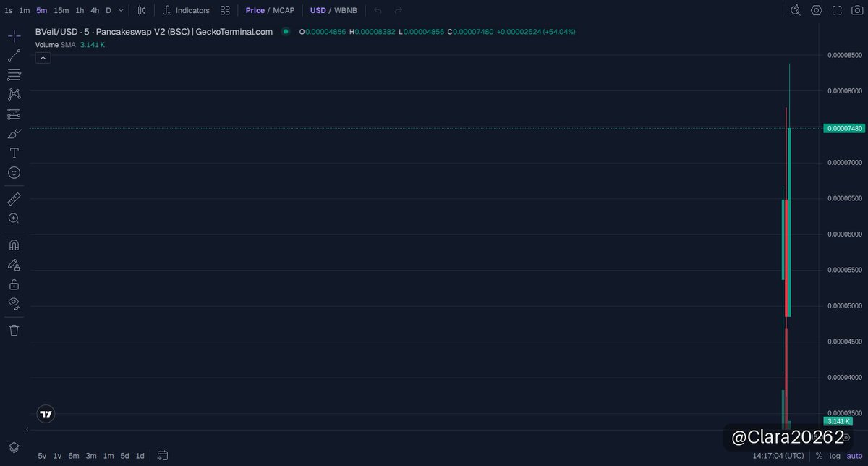Lock all drawing tools
Image resolution: width=868 pixels, height=466 pixels.
(x=14, y=284)
